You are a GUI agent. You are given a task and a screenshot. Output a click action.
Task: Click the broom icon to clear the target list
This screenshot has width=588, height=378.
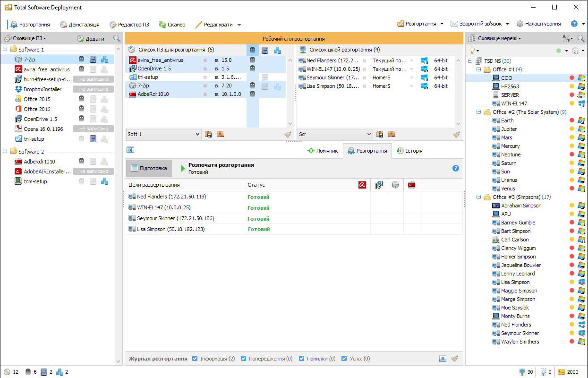coord(456,134)
